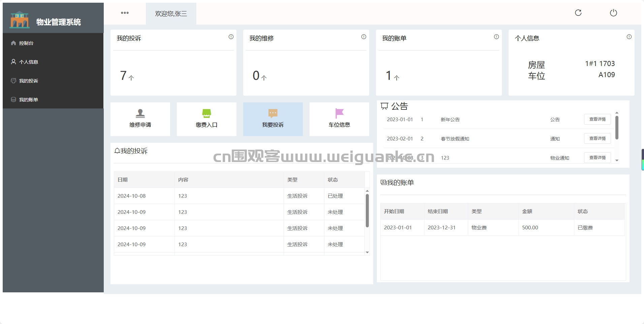Click the icon beside 我的账单 heading
Image resolution: width=644 pixels, height=324 pixels.
(383, 183)
